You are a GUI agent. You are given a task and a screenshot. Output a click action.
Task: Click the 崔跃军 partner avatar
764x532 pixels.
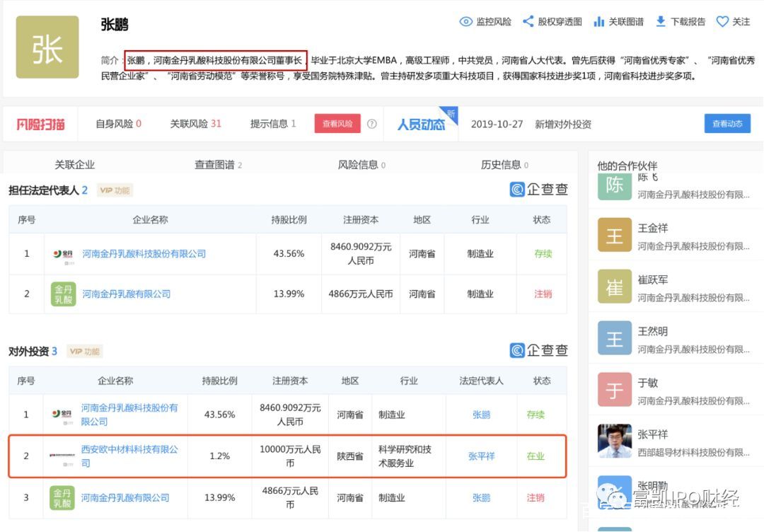615,287
